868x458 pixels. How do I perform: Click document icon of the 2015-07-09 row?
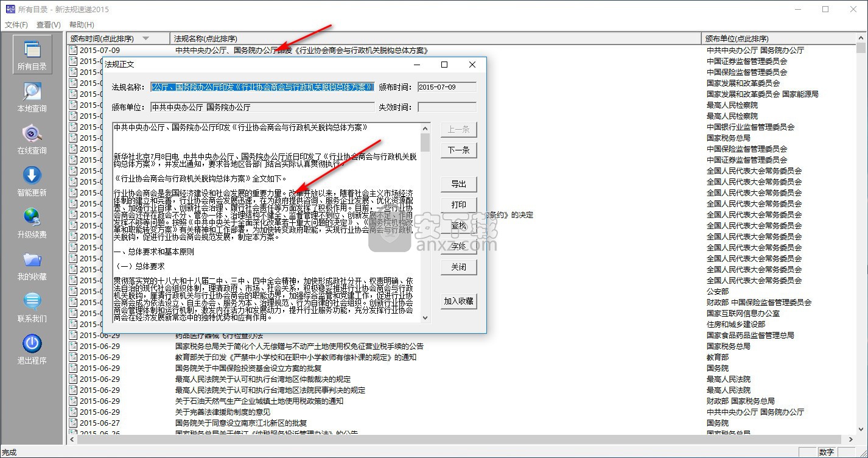tap(73, 50)
